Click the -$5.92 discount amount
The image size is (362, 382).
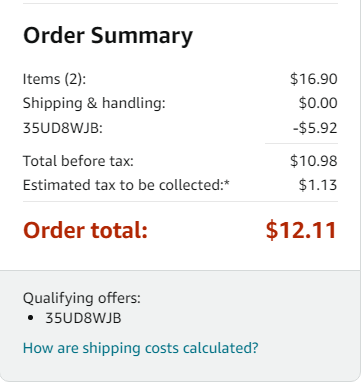click(315, 128)
